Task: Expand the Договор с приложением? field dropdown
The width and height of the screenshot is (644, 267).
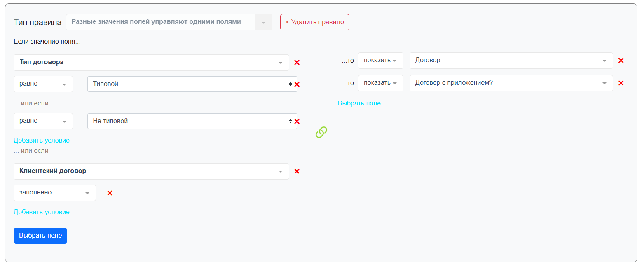Action: click(511, 83)
